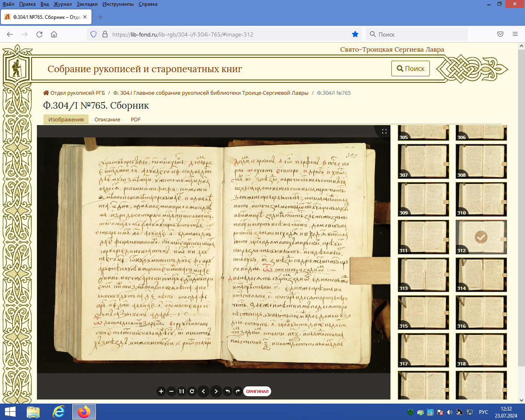Open volume control in system tray

point(450,412)
